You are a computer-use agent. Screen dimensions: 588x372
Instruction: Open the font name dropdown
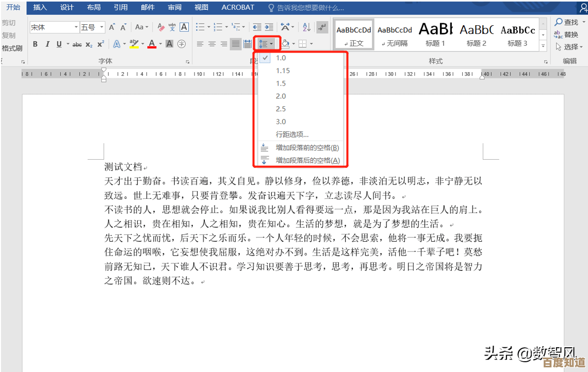(76, 27)
